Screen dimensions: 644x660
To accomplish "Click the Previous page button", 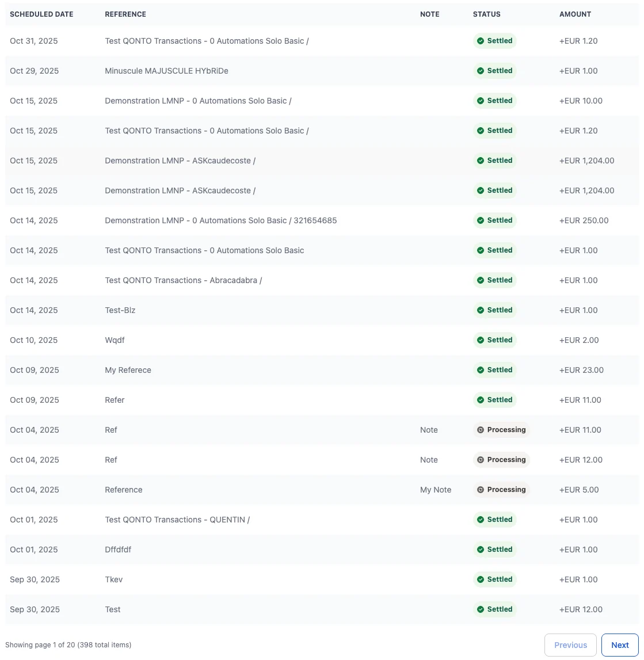I will pos(570,645).
